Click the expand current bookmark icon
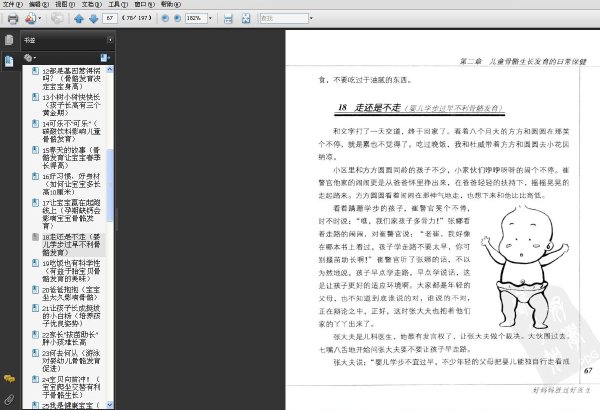This screenshot has width=600, height=410. click(x=105, y=58)
